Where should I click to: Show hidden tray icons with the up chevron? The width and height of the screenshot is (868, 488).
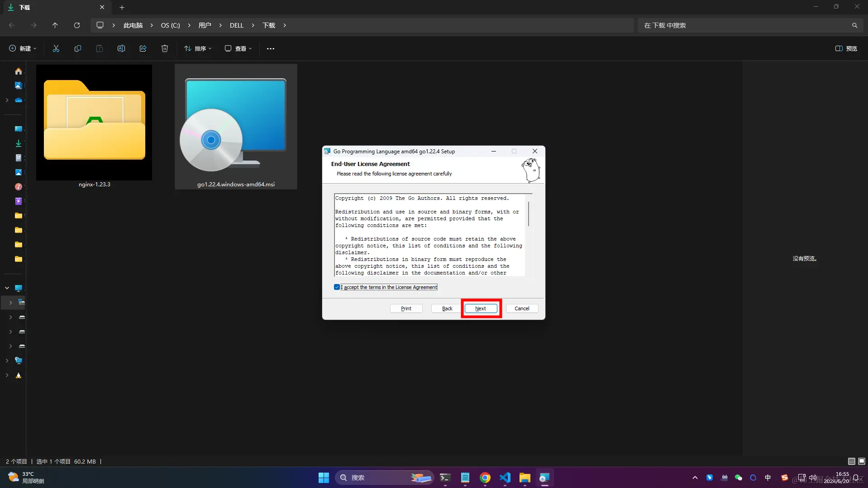695,478
